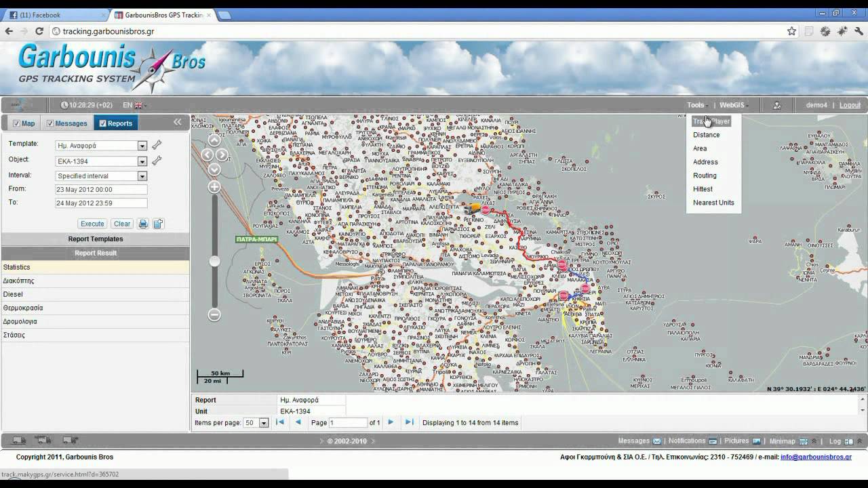Click the Page number field
This screenshot has height=488, width=868.
tap(347, 423)
